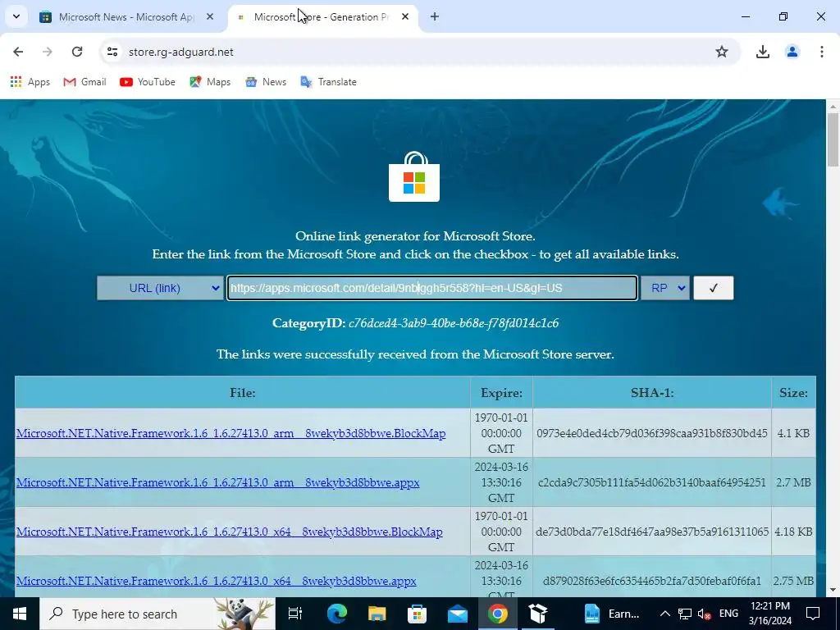Select the Microsoft Store Generation Project tab

[x=322, y=16]
